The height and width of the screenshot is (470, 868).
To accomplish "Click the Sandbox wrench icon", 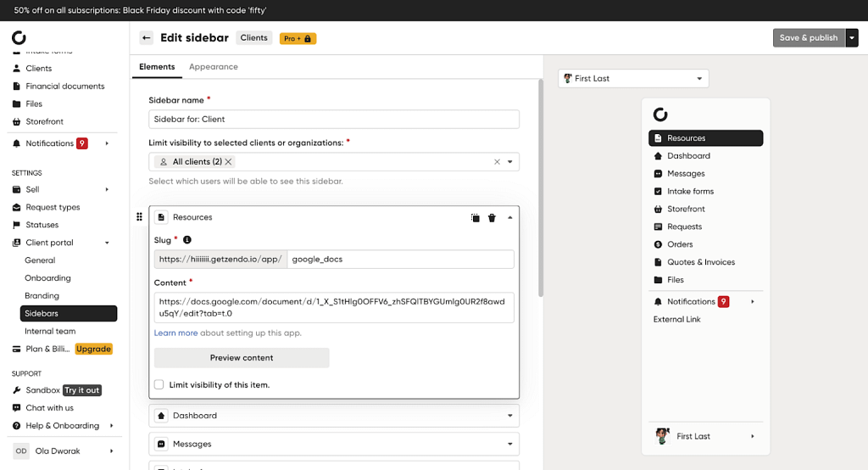I will [17, 390].
